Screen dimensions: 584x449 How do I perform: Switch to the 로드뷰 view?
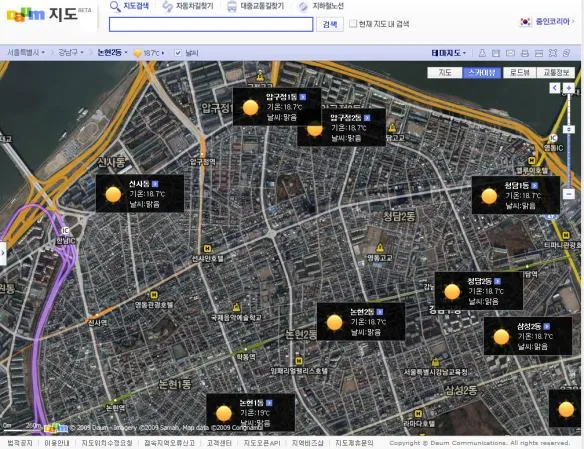coord(520,72)
